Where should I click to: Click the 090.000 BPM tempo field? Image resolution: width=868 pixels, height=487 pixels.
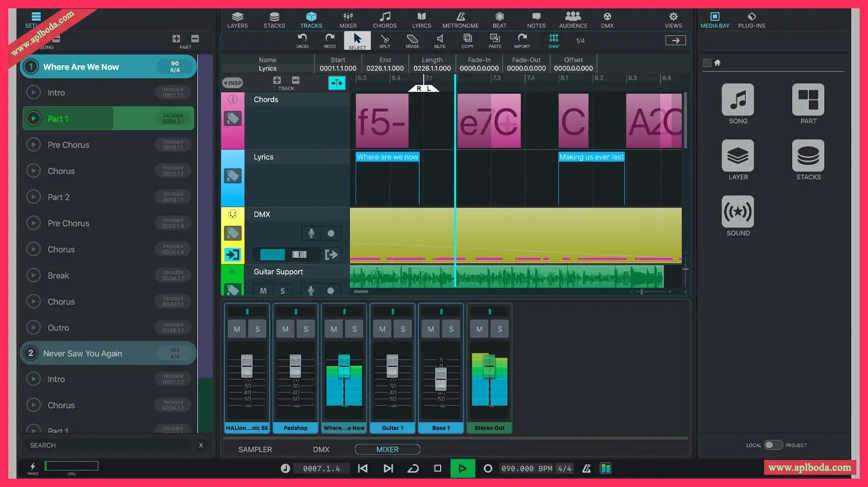click(x=526, y=468)
